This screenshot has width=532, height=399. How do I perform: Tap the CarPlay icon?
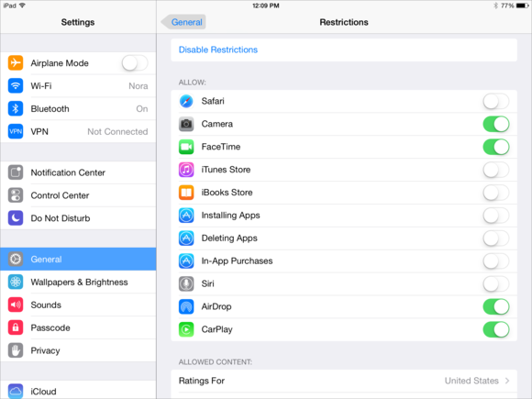[186, 329]
